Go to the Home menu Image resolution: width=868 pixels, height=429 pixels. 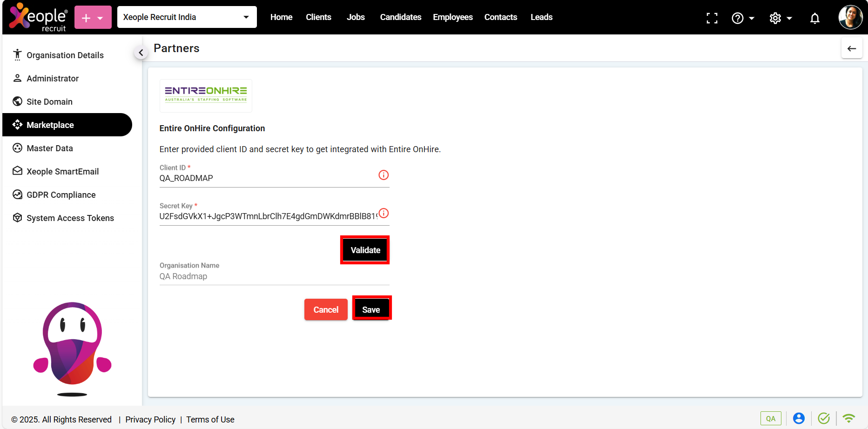click(x=281, y=17)
